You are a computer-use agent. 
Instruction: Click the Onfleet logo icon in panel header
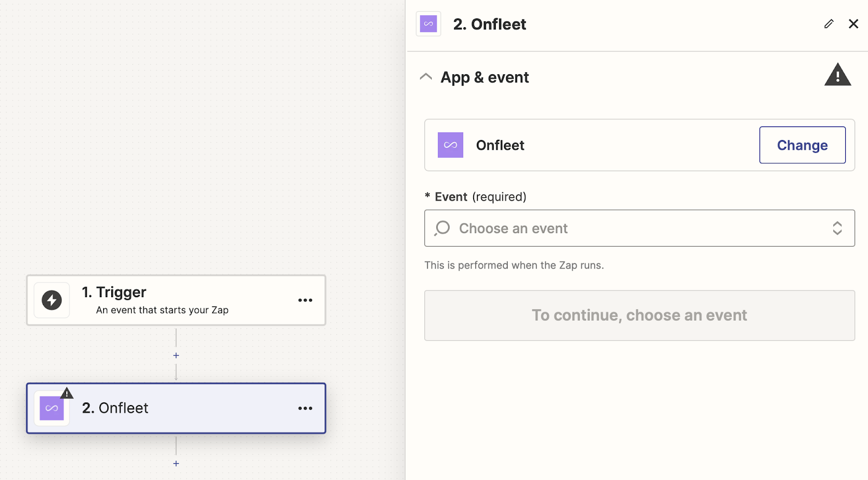pyautogui.click(x=429, y=24)
